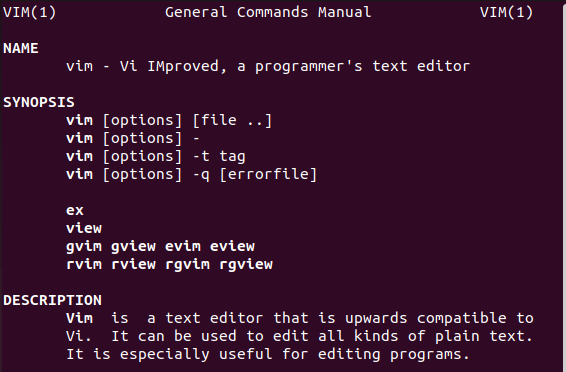Click the word 'rgview'

(246, 265)
